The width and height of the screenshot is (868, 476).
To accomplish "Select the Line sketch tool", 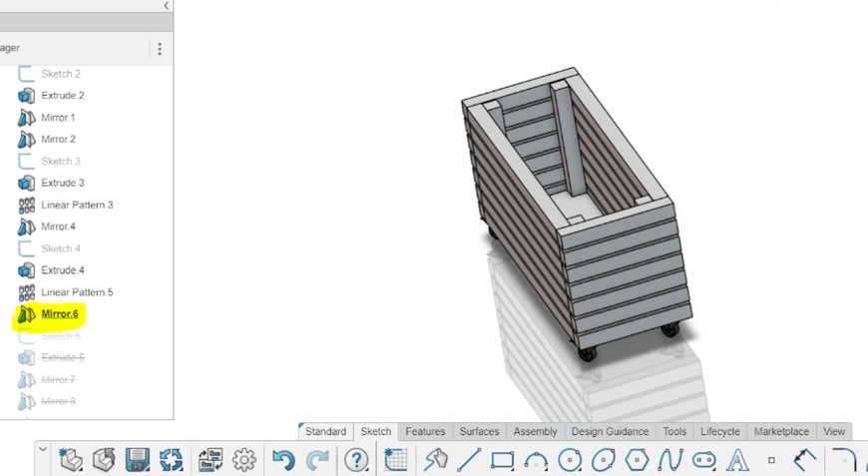I will point(469,459).
